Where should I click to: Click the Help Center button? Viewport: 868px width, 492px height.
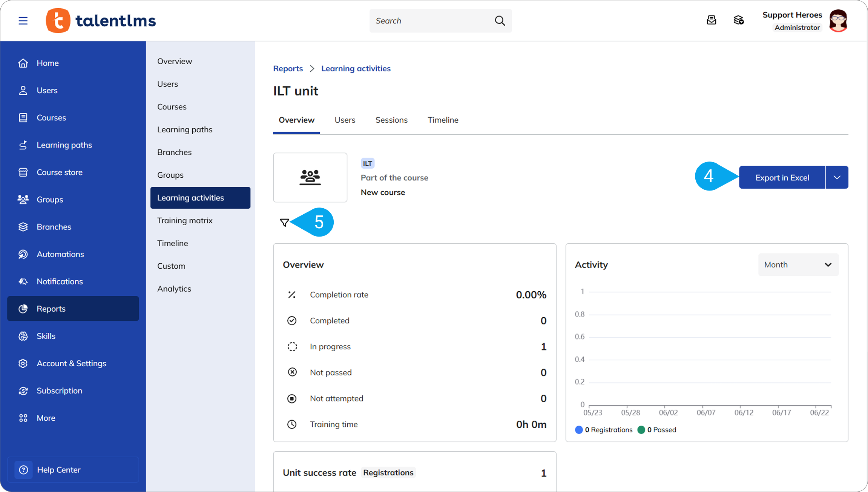pyautogui.click(x=73, y=470)
